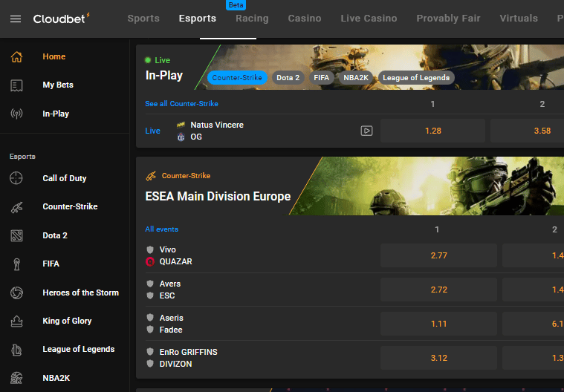Click the All events link
This screenshot has height=392, width=564.
pos(161,229)
